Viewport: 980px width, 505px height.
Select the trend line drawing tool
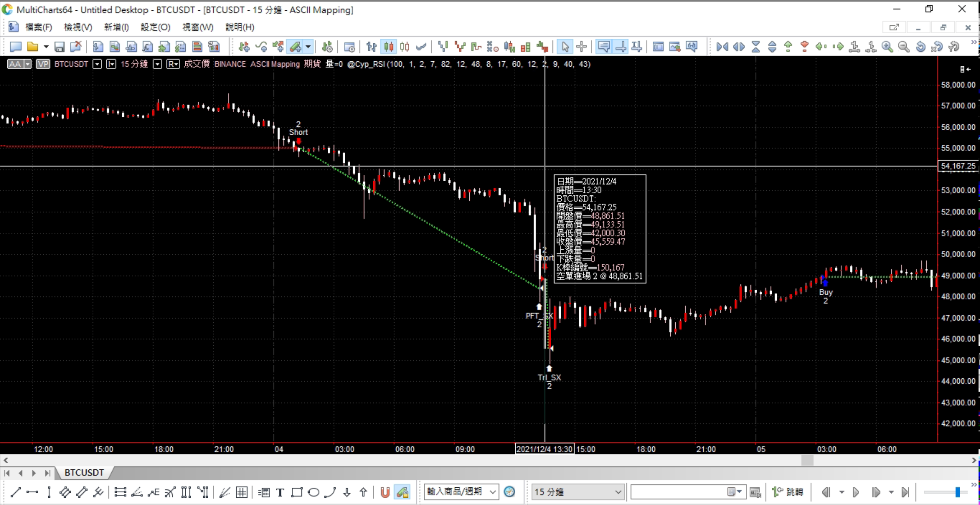[x=15, y=492]
